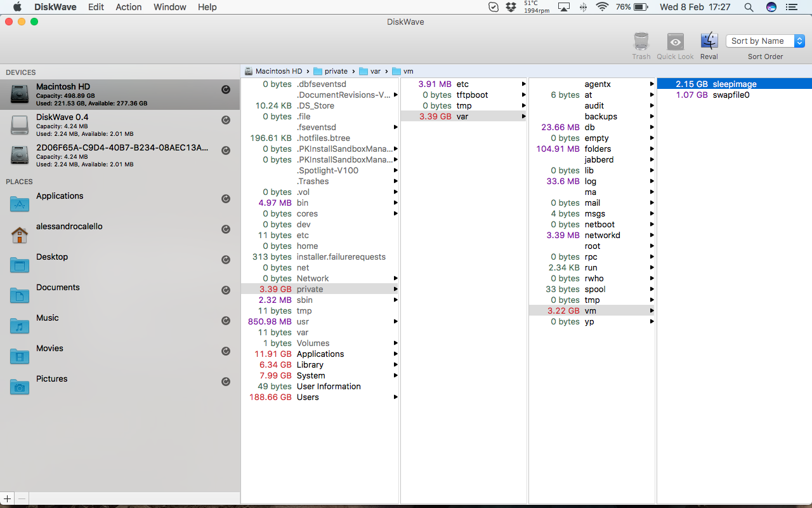The height and width of the screenshot is (508, 812).
Task: Open Quick Look eye icon
Action: 676,42
